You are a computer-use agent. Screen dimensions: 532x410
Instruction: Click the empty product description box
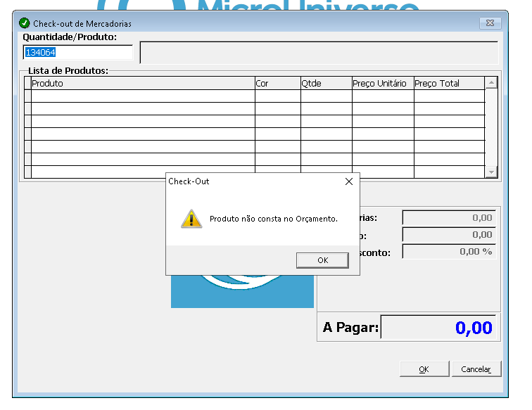319,53
